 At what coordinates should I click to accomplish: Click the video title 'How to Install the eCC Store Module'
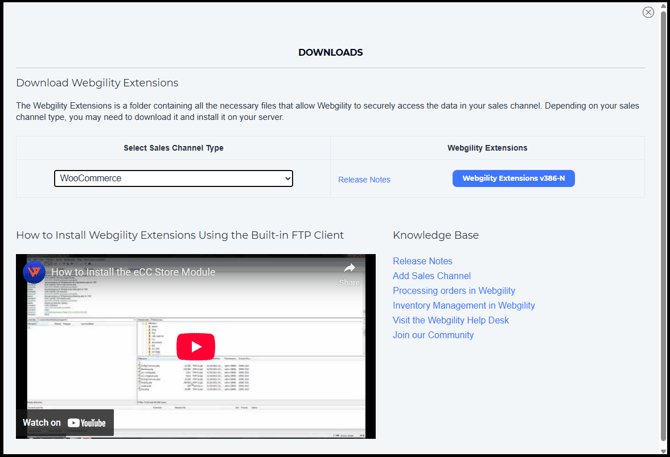tap(133, 272)
